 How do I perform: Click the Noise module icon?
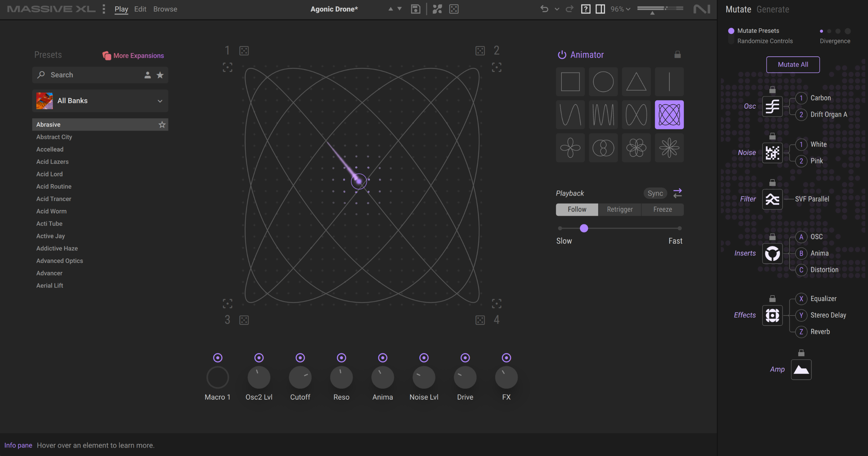[772, 153]
